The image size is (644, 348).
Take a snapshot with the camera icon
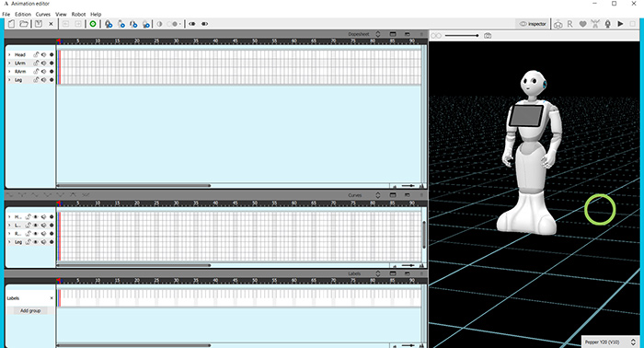488,36
